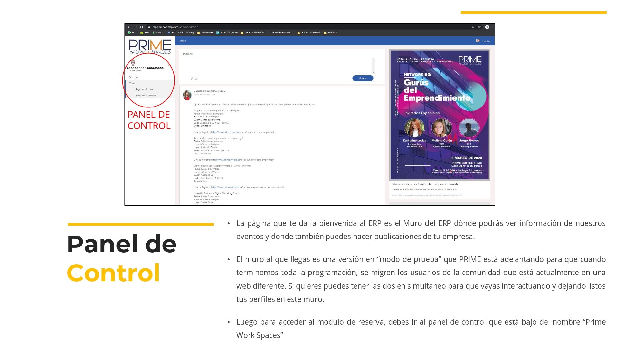The image size is (644, 362).
Task: Select Mensajes a persona option
Action: point(147,96)
